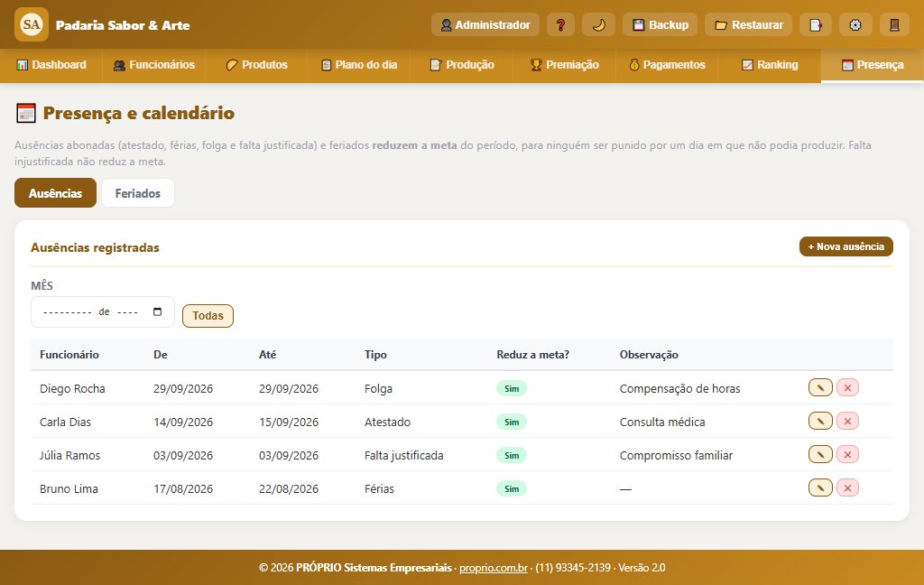Click the MÊS month input field
The image size is (924, 585).
(x=103, y=312)
